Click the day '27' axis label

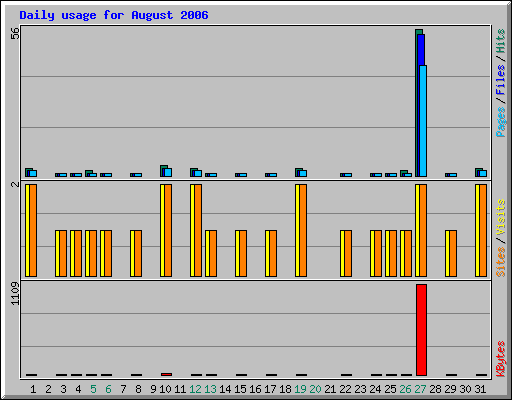[x=421, y=389]
